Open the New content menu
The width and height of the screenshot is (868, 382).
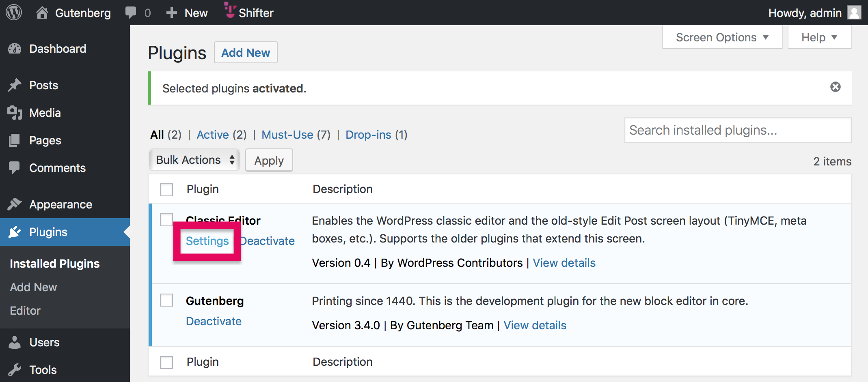pyautogui.click(x=187, y=13)
